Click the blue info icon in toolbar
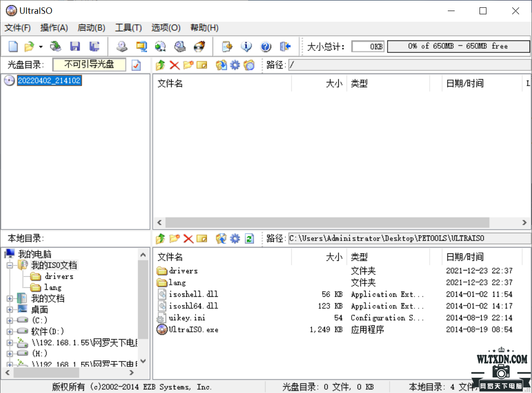Image resolution: width=532 pixels, height=393 pixels. (246, 46)
